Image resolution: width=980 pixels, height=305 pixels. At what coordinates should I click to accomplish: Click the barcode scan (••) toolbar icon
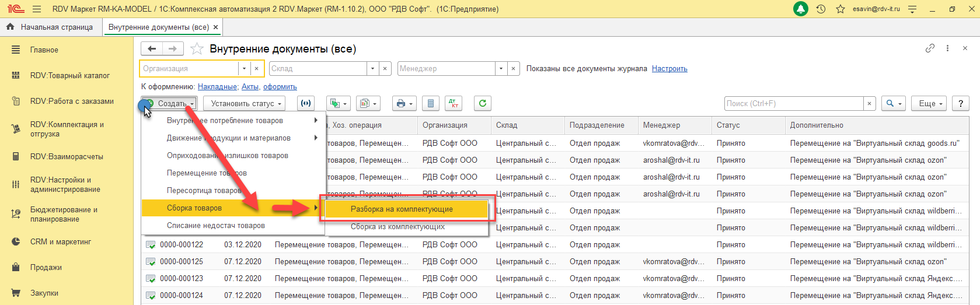[x=305, y=103]
